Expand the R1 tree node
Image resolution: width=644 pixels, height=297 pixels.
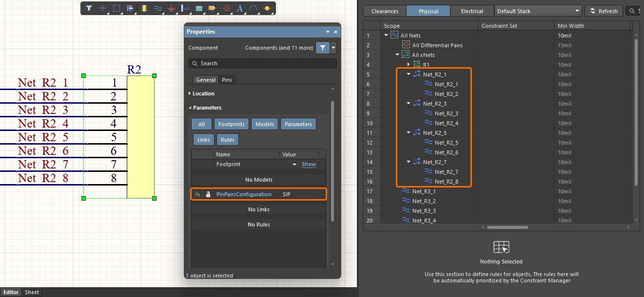409,65
